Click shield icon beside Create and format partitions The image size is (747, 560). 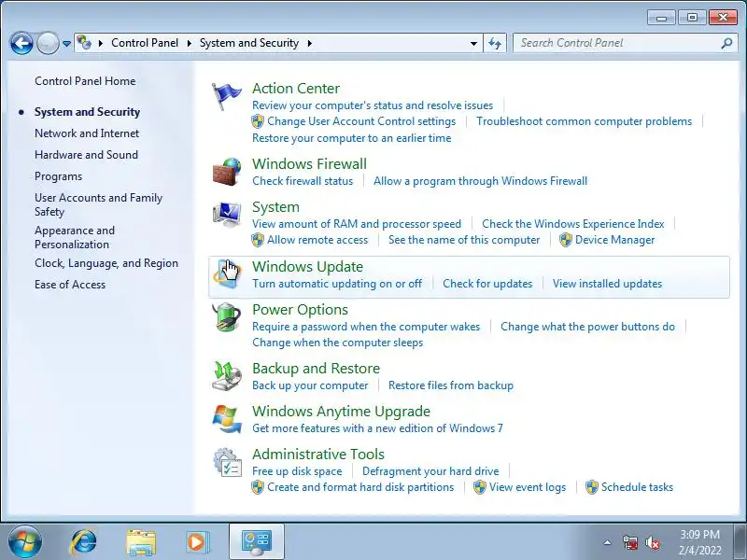(258, 487)
